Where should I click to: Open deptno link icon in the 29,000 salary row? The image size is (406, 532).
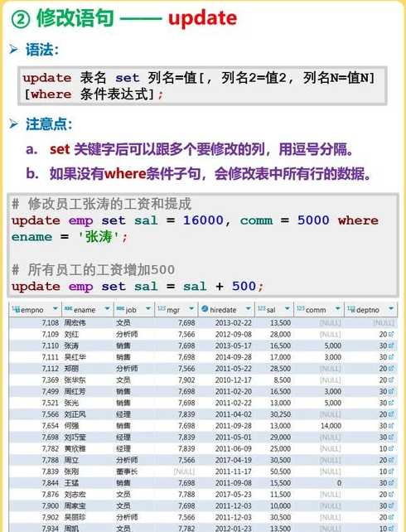(391, 438)
